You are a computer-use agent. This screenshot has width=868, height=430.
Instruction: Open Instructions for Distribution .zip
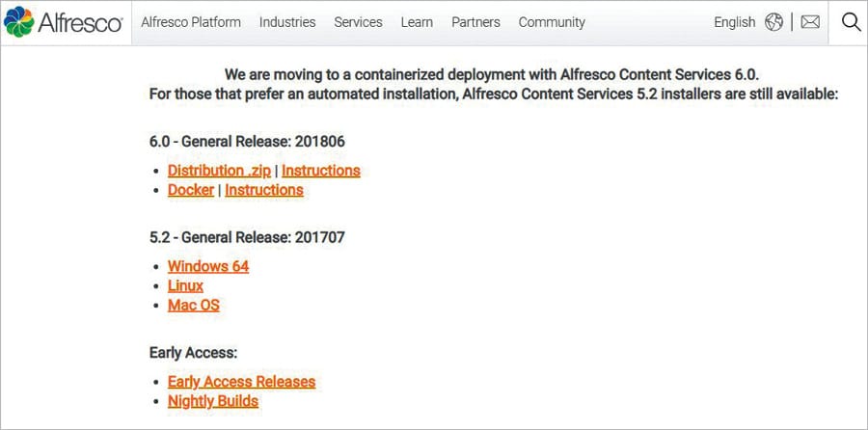pyautogui.click(x=320, y=171)
